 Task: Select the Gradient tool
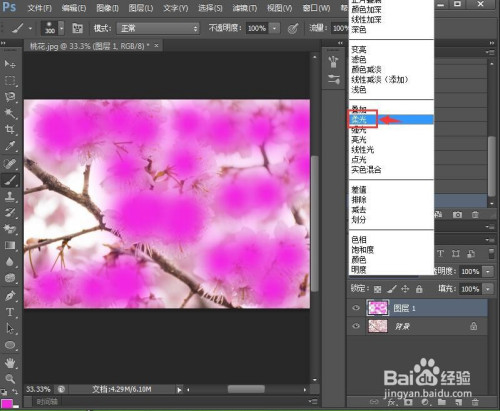10,245
